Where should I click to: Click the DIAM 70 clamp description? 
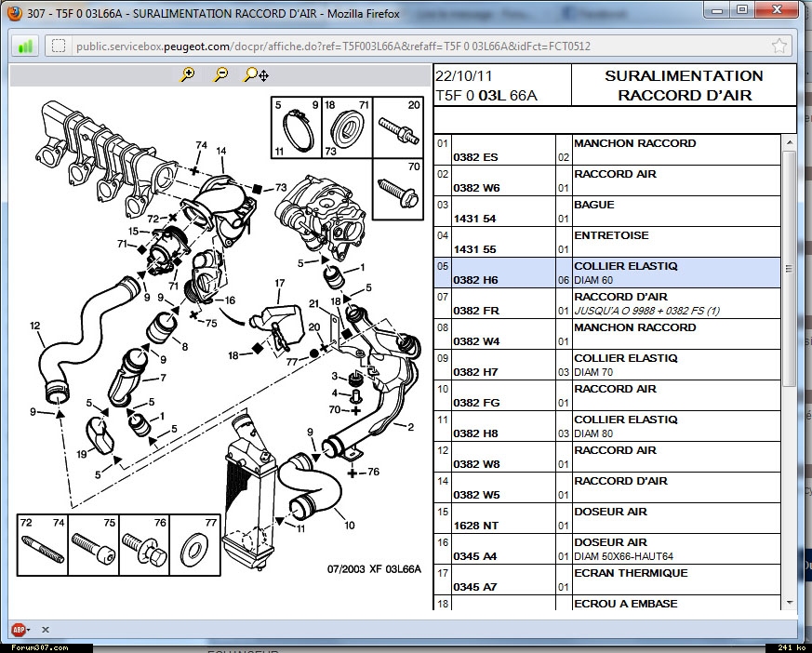coord(593,372)
